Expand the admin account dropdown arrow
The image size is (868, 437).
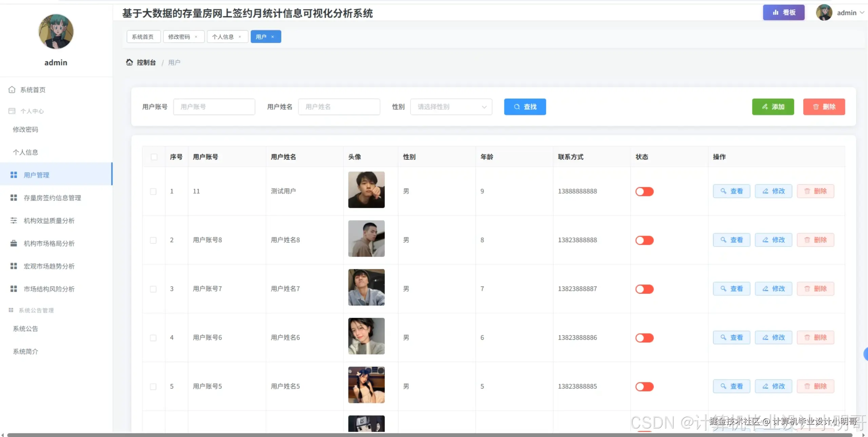862,13
